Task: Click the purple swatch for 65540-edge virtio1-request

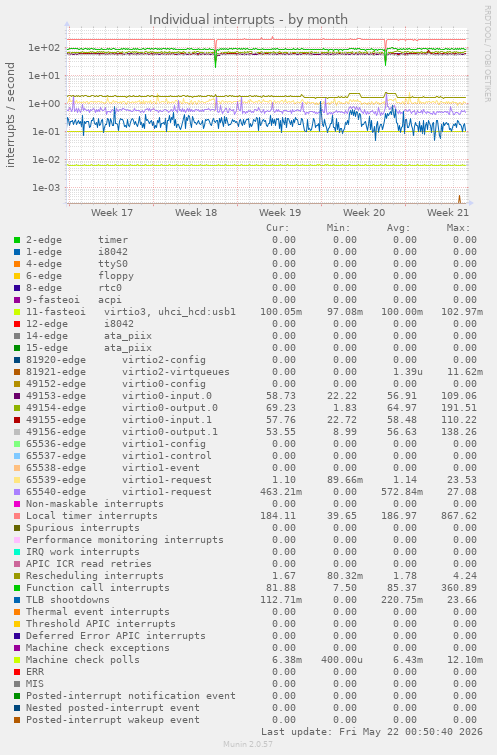Action: pyautogui.click(x=17, y=492)
